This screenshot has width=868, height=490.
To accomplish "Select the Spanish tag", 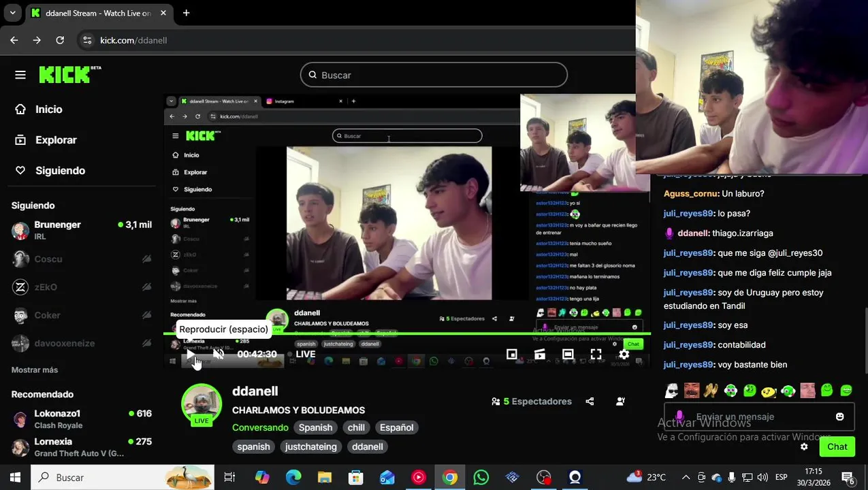I will (315, 427).
